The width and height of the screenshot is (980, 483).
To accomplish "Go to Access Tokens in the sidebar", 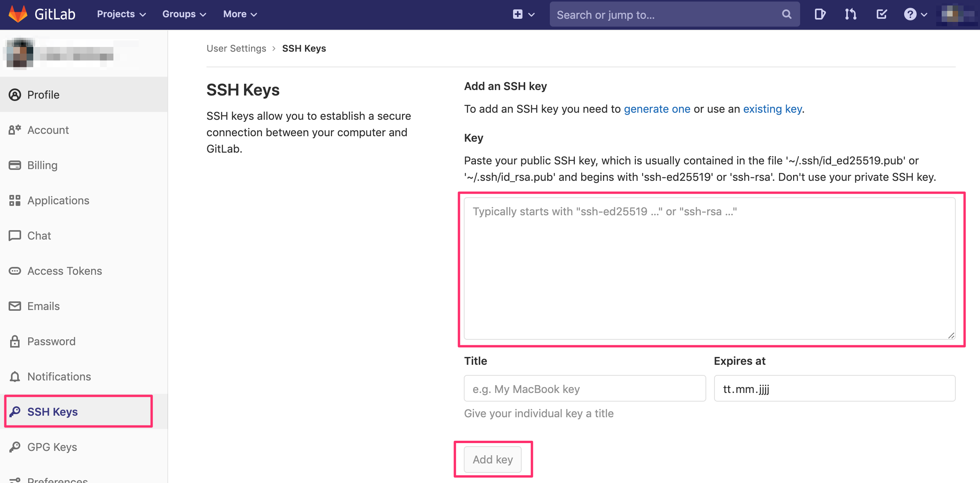I will pyautogui.click(x=65, y=271).
